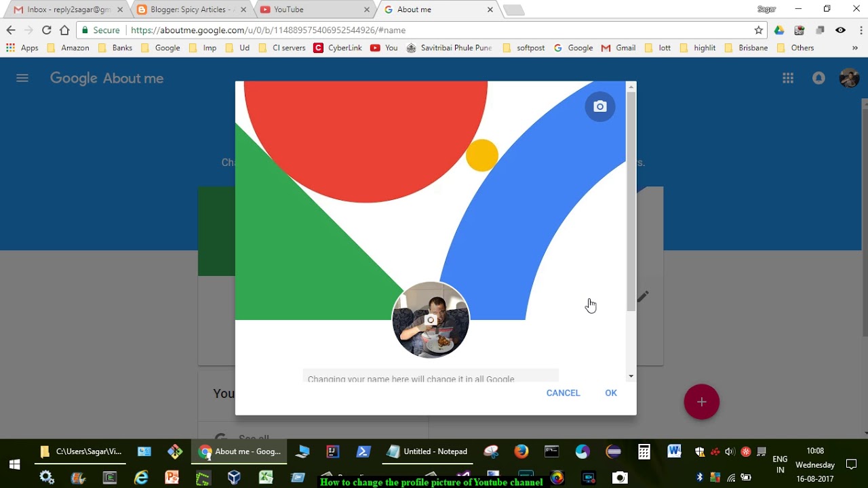Click dialog scrollbar up arrow

coord(631,86)
